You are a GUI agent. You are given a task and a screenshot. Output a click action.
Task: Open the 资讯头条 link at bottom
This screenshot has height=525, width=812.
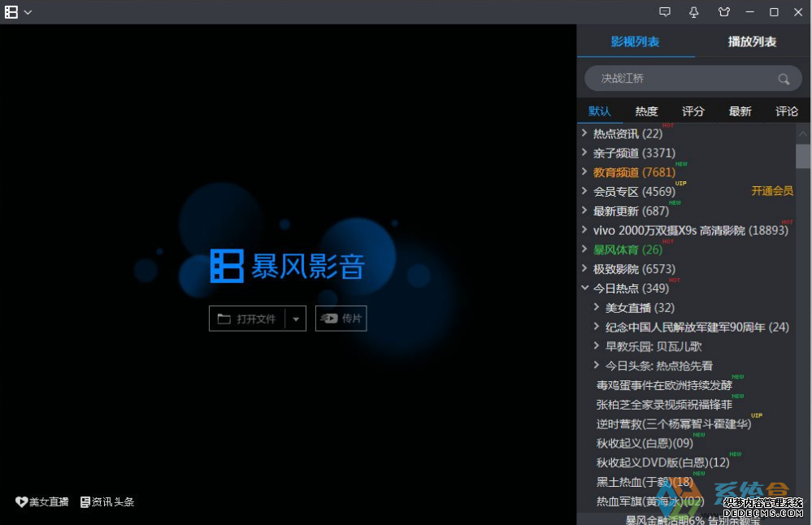tap(113, 501)
